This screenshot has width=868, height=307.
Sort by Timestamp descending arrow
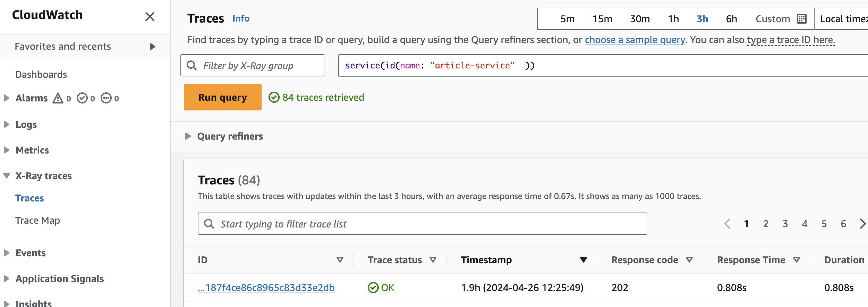coord(584,260)
